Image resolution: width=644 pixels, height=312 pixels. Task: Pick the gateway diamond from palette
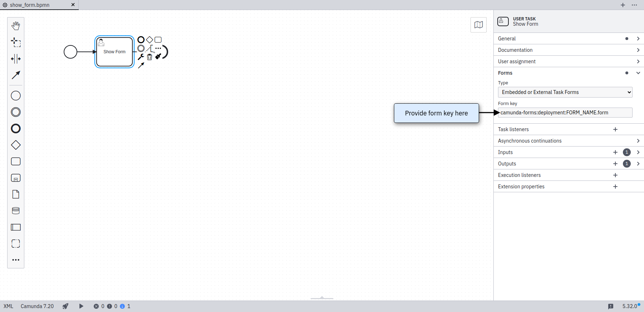coord(16,145)
